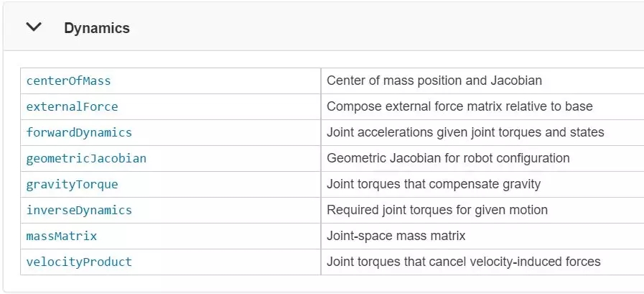Open the geometricJacobian function link
644x294 pixels.
click(86, 158)
